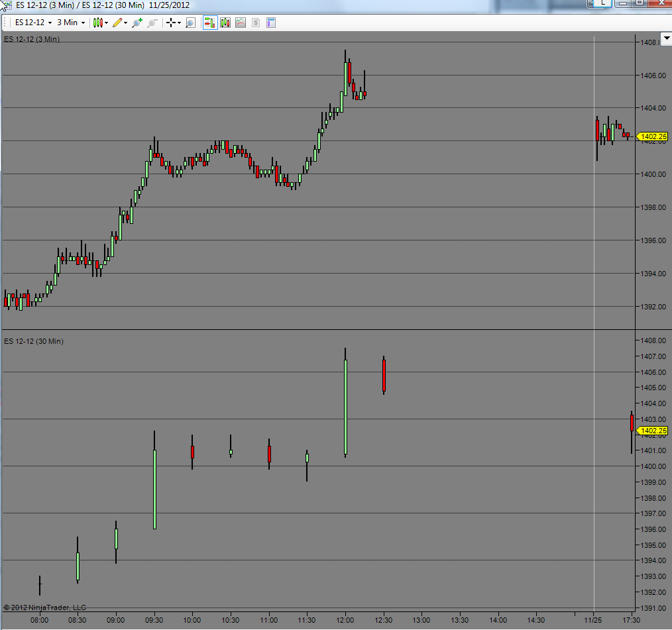This screenshot has height=630, width=672.
Task: Click the 1400.00 label on 3 Min price axis
Action: (653, 174)
